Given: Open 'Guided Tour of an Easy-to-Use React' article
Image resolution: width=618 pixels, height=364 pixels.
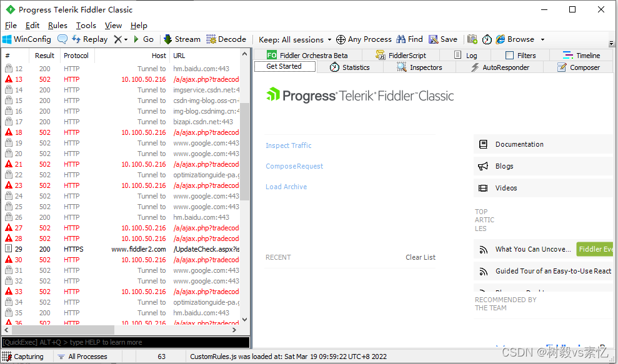Looking at the screenshot, I should click(x=554, y=271).
